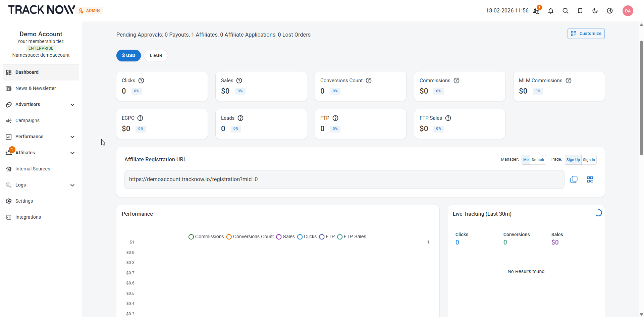
Task: Open the DA user avatar
Action: pos(628,11)
